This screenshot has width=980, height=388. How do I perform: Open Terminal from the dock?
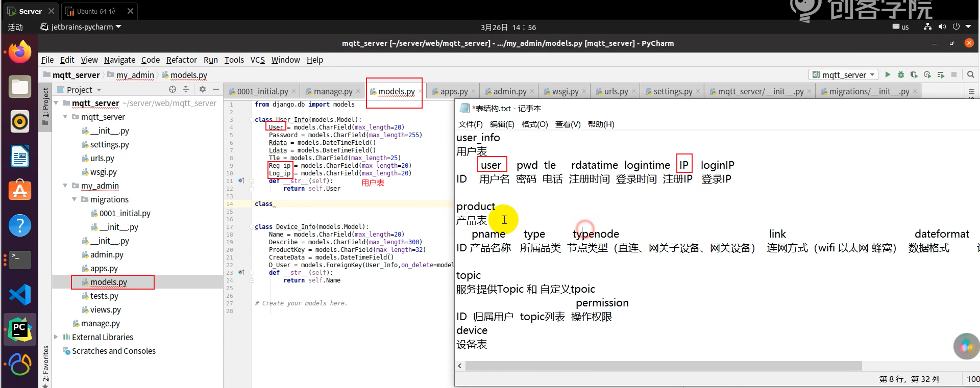coord(20,260)
